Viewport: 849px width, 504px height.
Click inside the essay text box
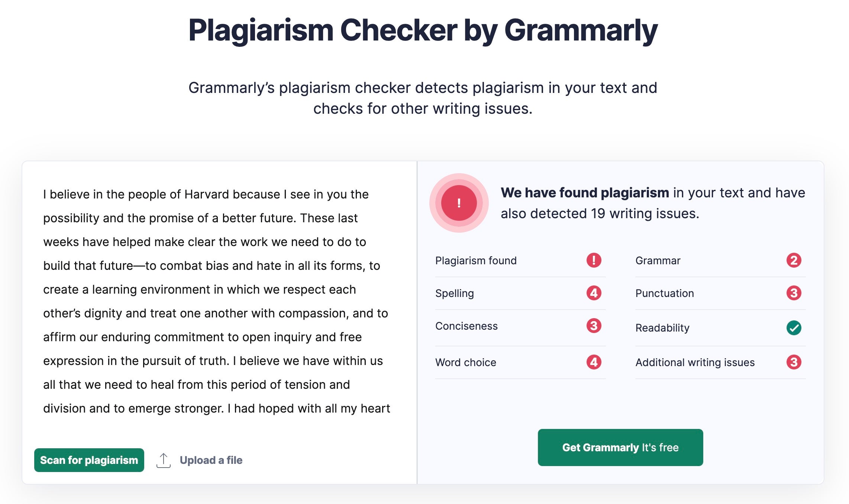[x=216, y=301]
